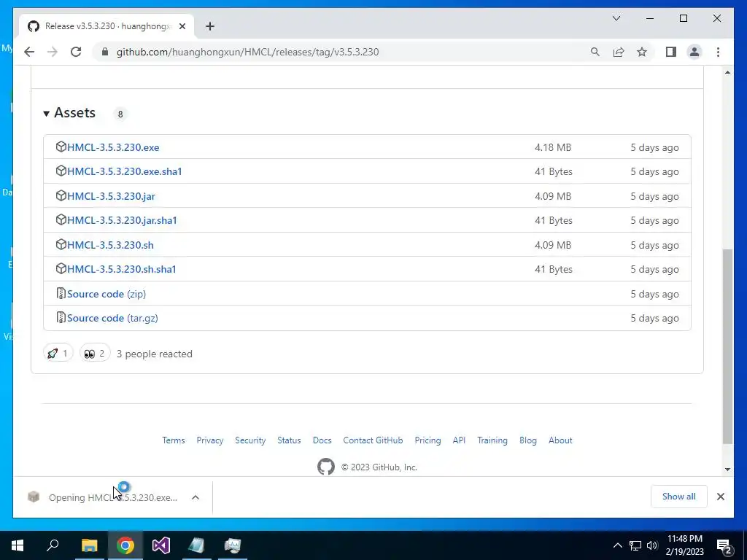Download HMCL-3.5.3.230.sh file
This screenshot has height=560, width=747.
tap(110, 245)
